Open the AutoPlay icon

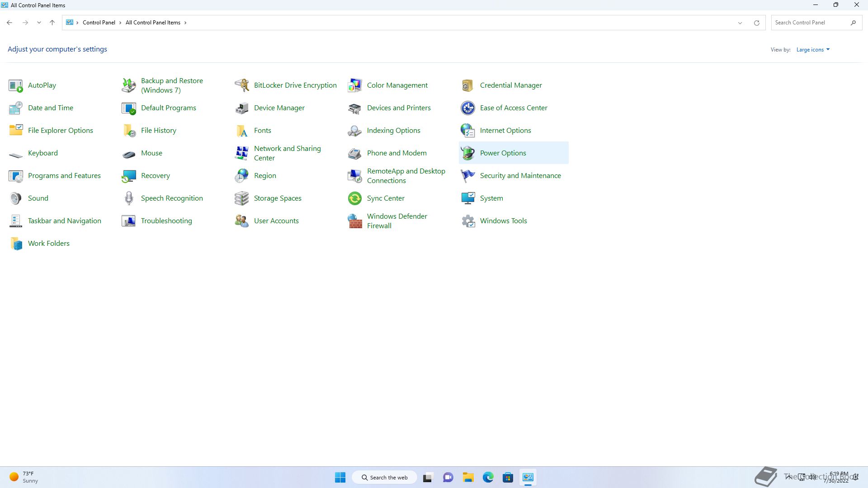click(16, 85)
